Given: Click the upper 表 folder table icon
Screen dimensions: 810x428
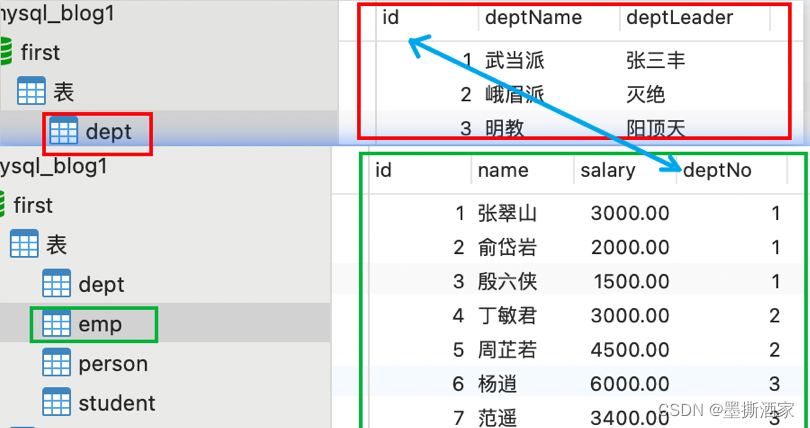Looking at the screenshot, I should [x=31, y=92].
